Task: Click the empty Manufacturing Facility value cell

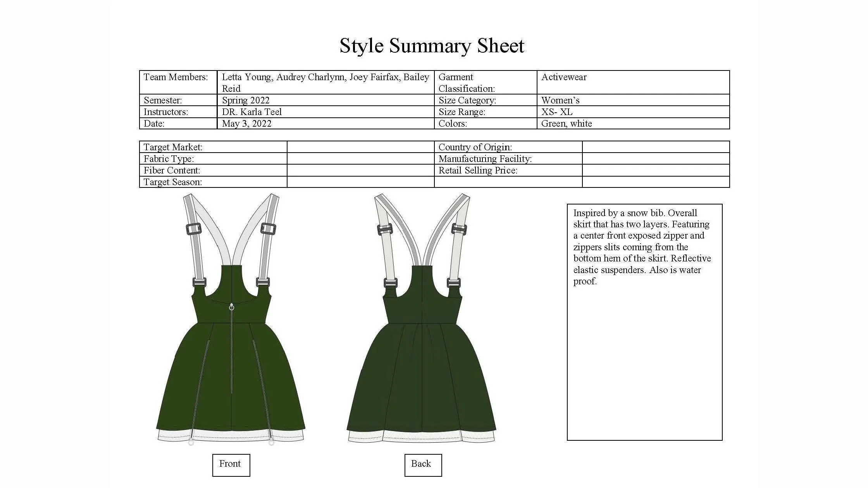Action: click(x=656, y=159)
